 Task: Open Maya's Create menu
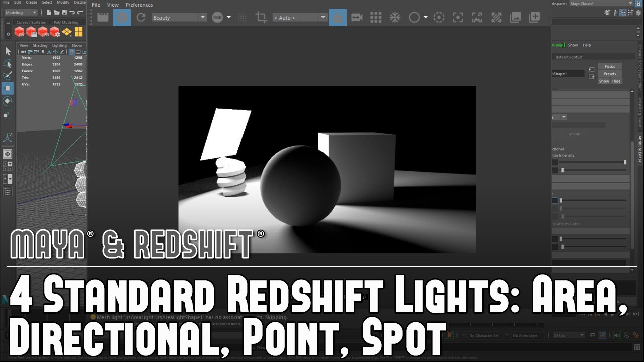[32, 3]
